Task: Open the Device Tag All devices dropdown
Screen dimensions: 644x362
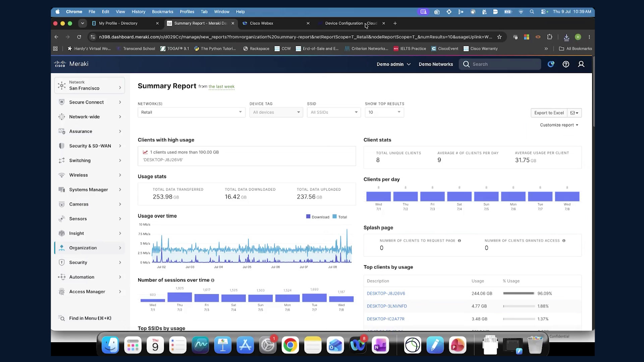Action: [x=276, y=112]
